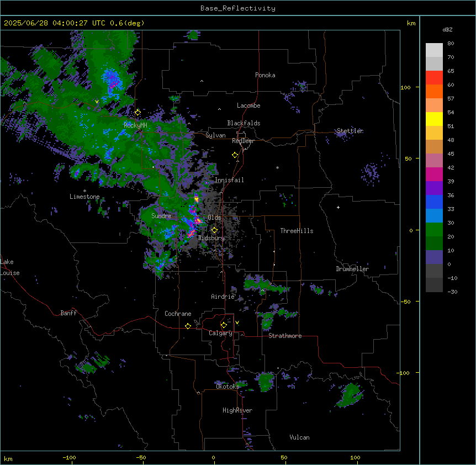The width and height of the screenshot is (476, 465).
Task: Click the Strathmore town label
Action: [285, 336]
